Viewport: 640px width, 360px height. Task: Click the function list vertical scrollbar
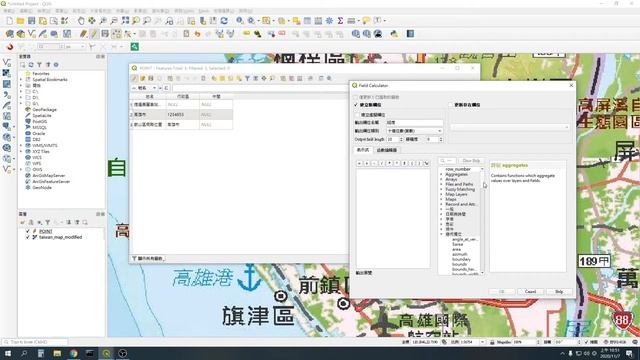point(482,220)
